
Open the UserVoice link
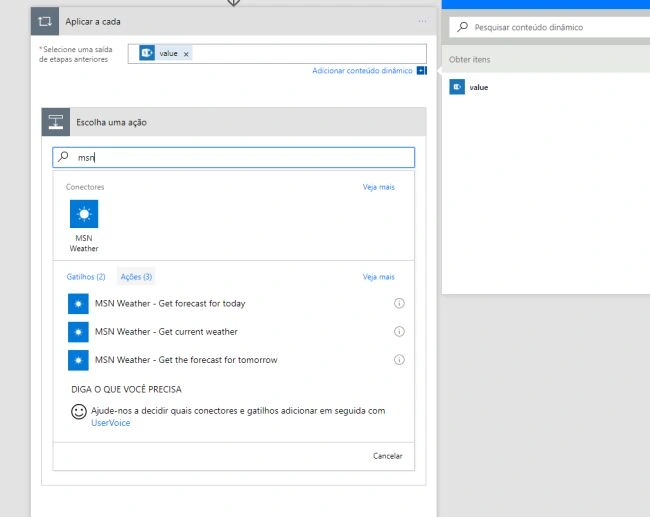click(x=111, y=423)
